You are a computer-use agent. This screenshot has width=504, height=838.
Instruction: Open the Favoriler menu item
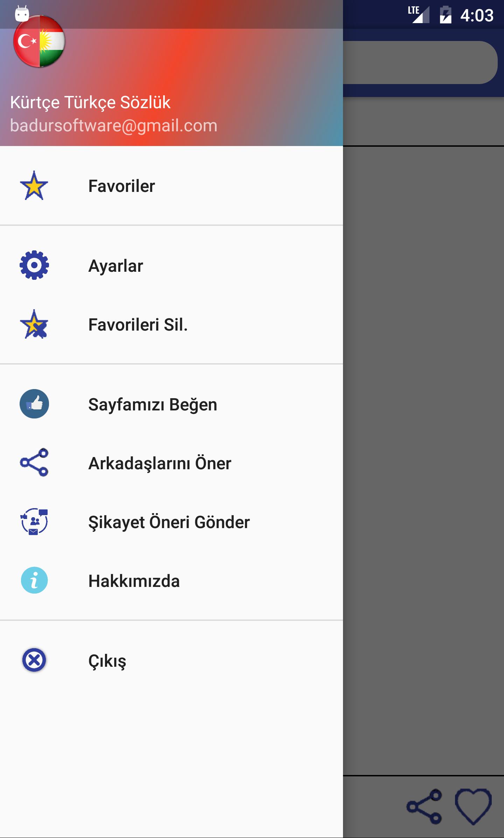[x=171, y=186]
